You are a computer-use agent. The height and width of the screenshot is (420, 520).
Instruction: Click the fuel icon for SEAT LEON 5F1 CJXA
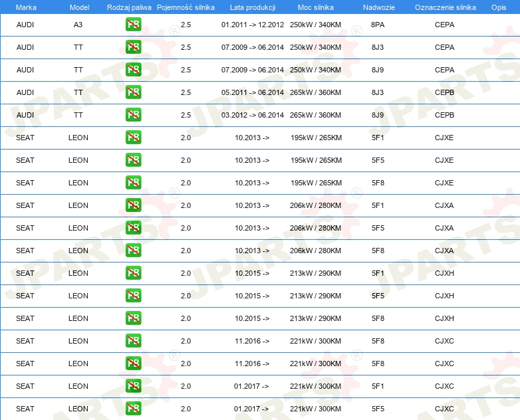tap(133, 205)
